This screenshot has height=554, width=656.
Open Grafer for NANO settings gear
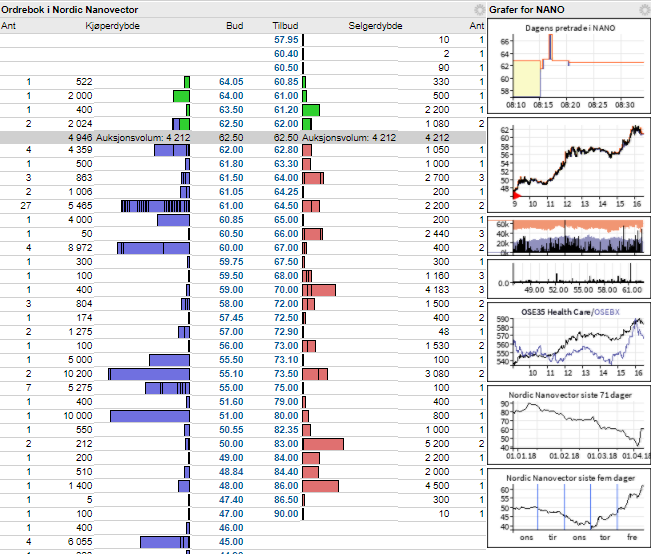[x=645, y=10]
